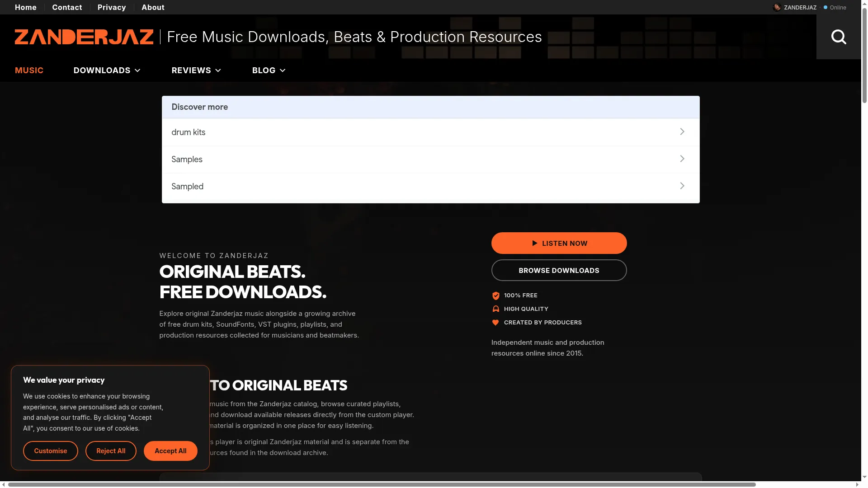This screenshot has width=868, height=488.
Task: Click the Created by Producers heart icon
Action: tap(495, 323)
